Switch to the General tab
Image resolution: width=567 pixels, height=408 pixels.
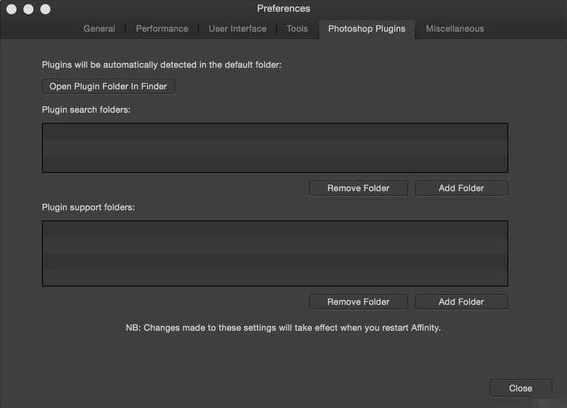(99, 29)
